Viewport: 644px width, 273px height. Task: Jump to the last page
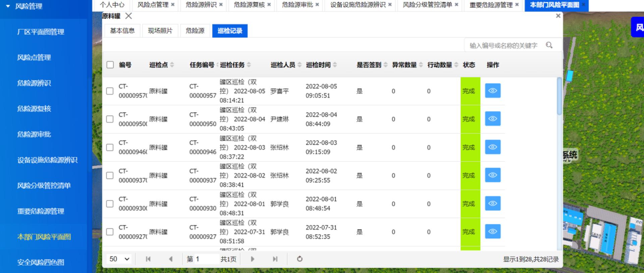[x=275, y=259]
